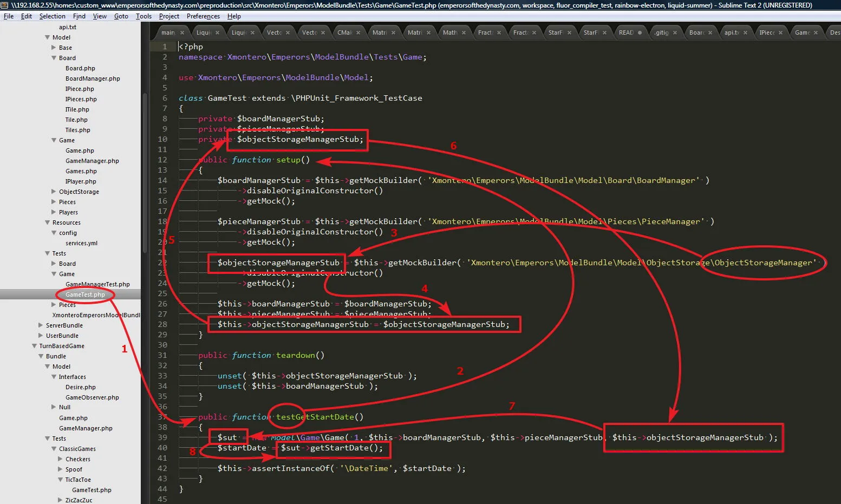Click the Sublime Text title bar icon
Image resolution: width=841 pixels, height=504 pixels.
5,5
